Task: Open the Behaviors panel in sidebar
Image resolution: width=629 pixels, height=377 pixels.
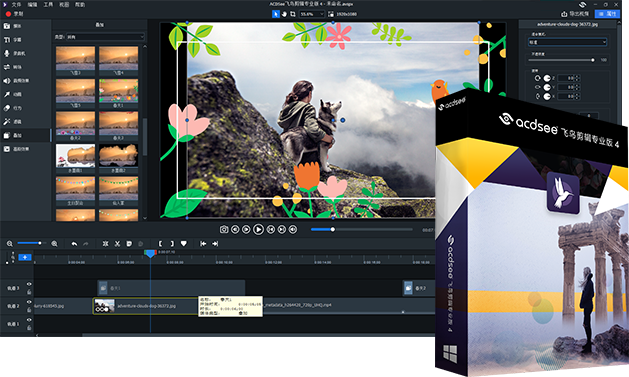Action: 7,108
